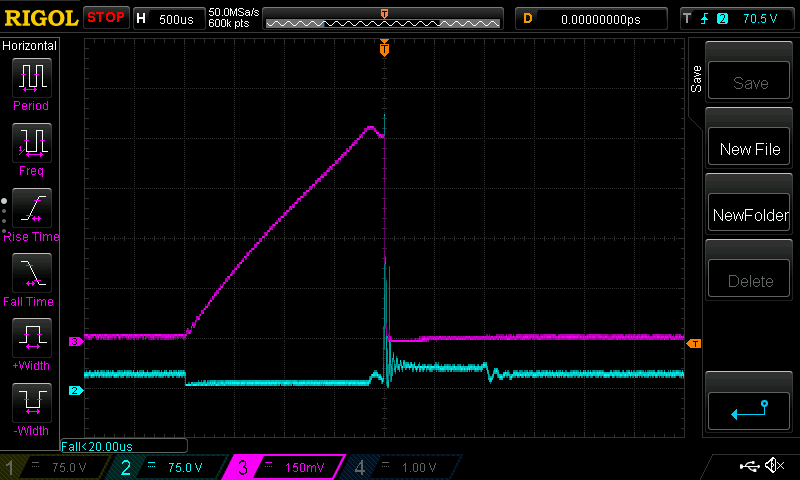
Task: Toggle channel 1 at 75.0 V
Action: point(55,467)
